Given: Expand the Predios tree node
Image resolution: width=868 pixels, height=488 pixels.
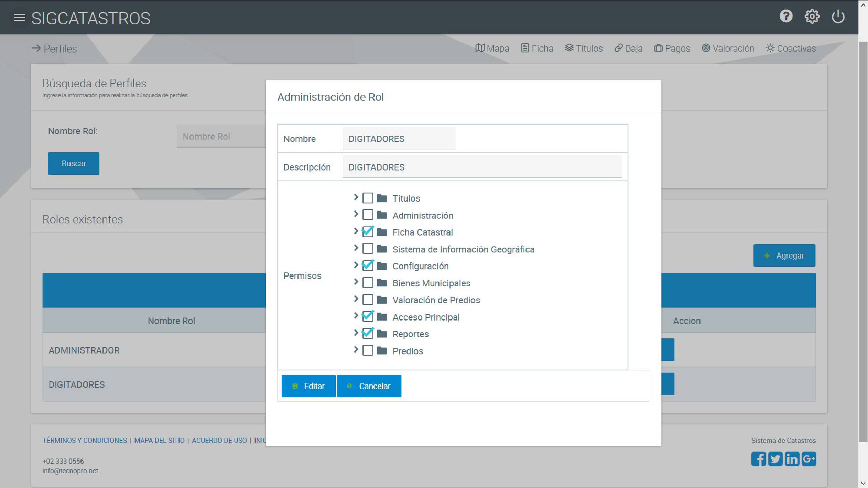Looking at the screenshot, I should 356,350.
